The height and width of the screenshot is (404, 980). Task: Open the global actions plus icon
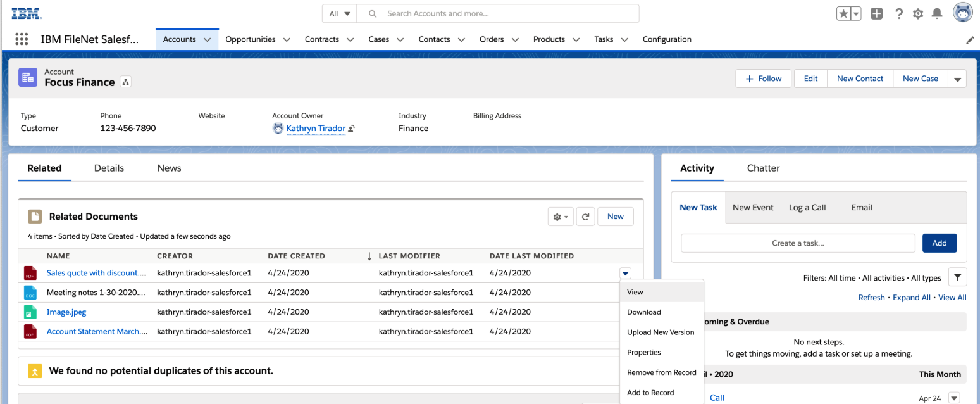coord(876,14)
